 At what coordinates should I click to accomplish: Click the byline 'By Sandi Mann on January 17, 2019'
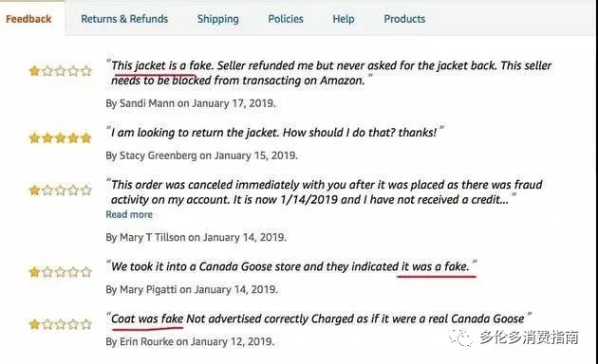pos(191,103)
